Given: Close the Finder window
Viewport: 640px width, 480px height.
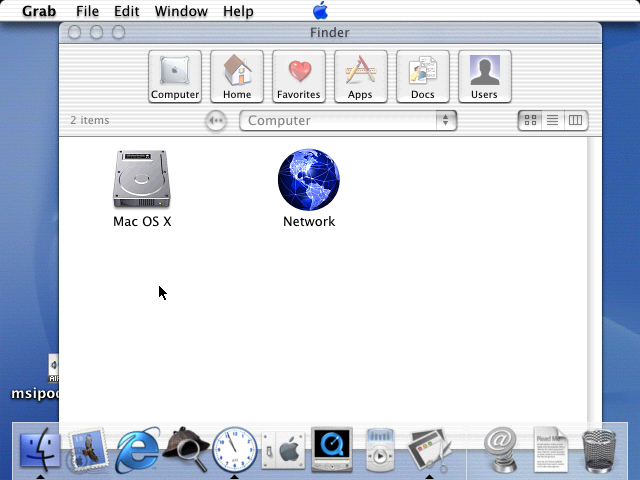Looking at the screenshot, I should pos(74,32).
